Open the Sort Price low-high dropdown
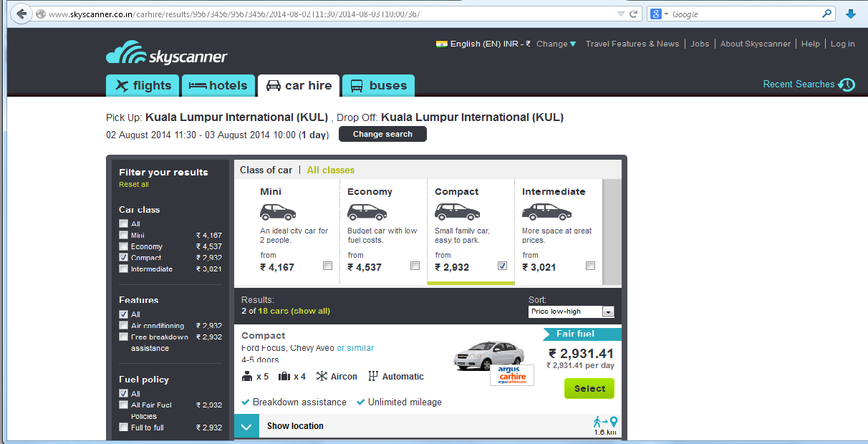The height and width of the screenshot is (444, 868). click(572, 312)
